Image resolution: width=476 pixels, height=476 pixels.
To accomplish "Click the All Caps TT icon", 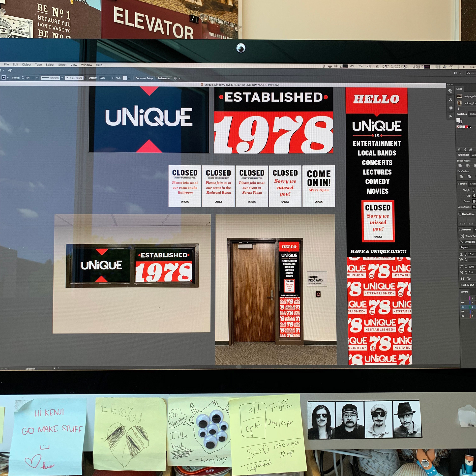I will (463, 279).
